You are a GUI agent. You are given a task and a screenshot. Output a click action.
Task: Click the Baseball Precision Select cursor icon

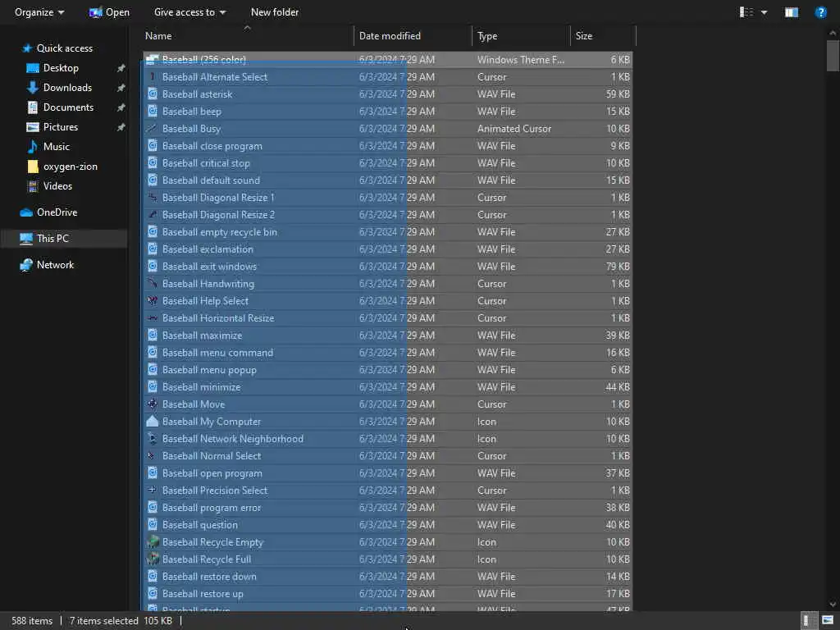click(152, 491)
